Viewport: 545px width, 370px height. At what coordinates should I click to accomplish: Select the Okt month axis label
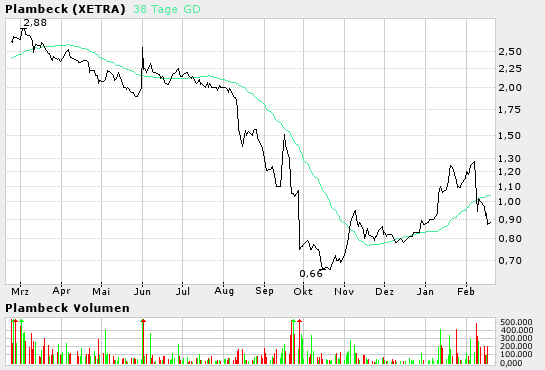303,291
